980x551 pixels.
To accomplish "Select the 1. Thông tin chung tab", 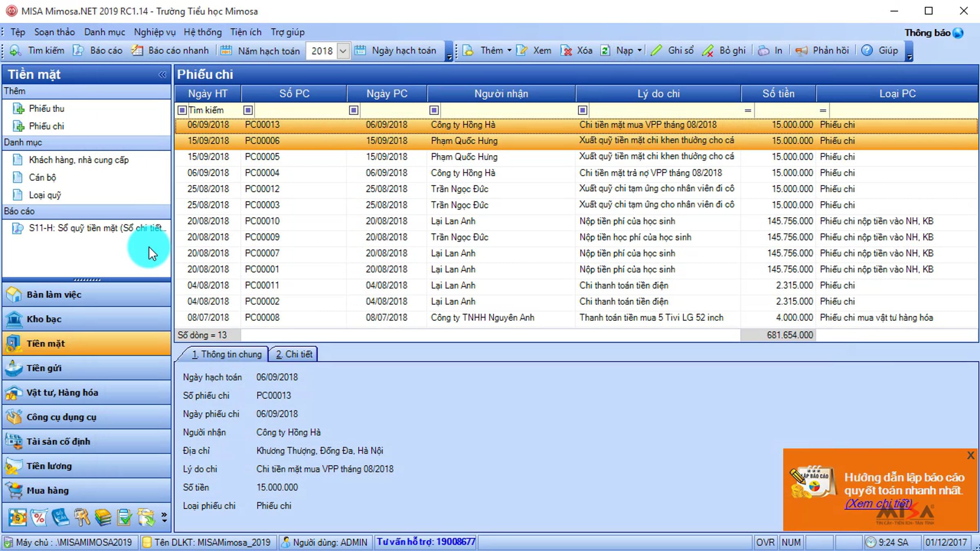I will tap(227, 354).
